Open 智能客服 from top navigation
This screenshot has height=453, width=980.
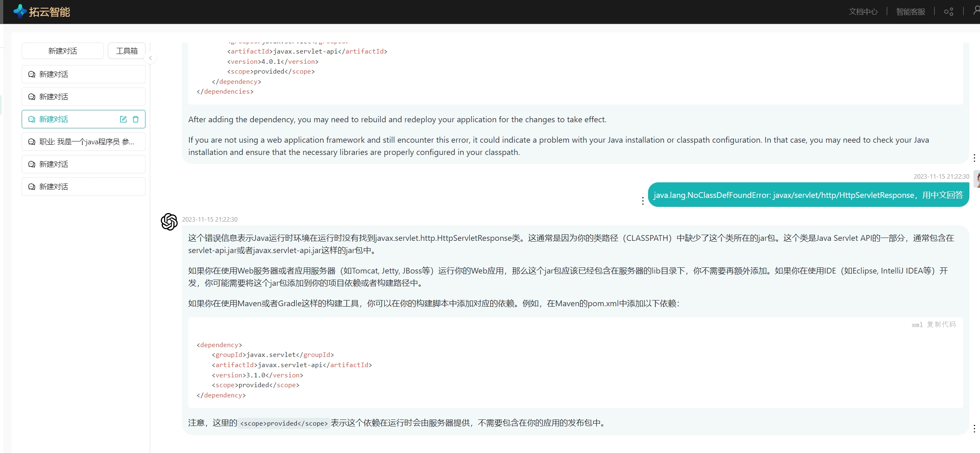[910, 12]
